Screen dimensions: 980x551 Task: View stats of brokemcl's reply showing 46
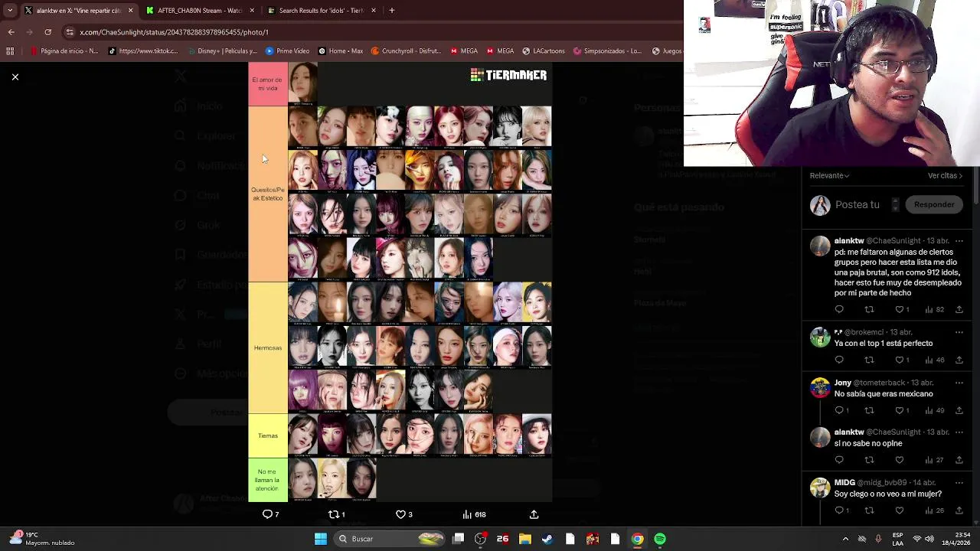[934, 360]
